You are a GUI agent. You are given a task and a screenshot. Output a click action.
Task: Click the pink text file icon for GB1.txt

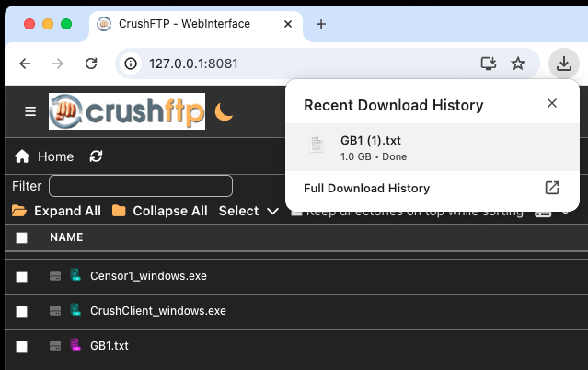pos(75,345)
